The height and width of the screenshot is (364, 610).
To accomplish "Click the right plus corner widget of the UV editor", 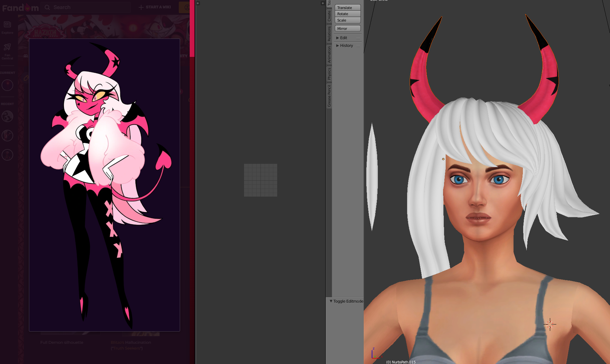I will click(323, 3).
